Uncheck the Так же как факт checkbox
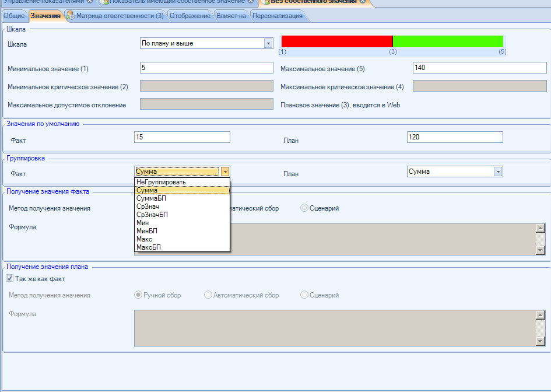 pos(9,279)
